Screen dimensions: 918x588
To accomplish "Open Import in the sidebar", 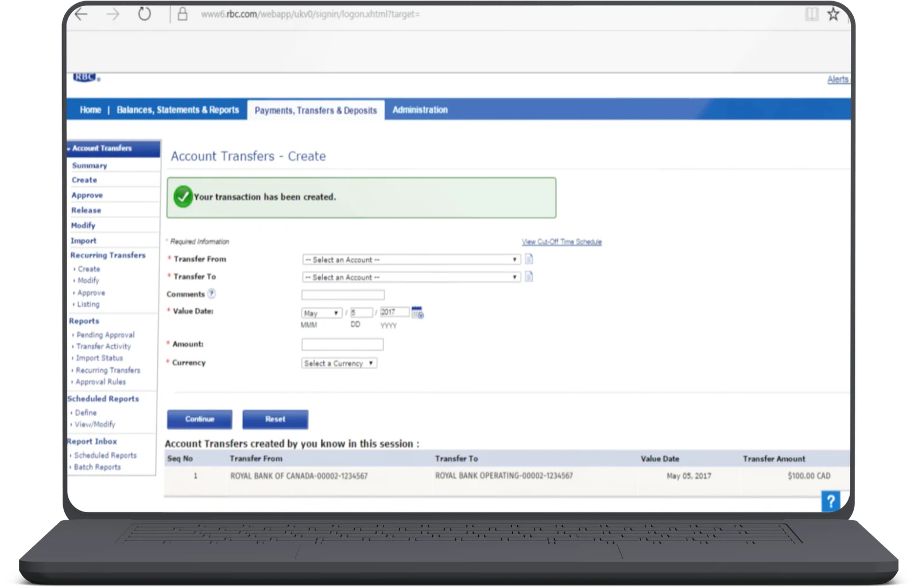I will coord(83,241).
